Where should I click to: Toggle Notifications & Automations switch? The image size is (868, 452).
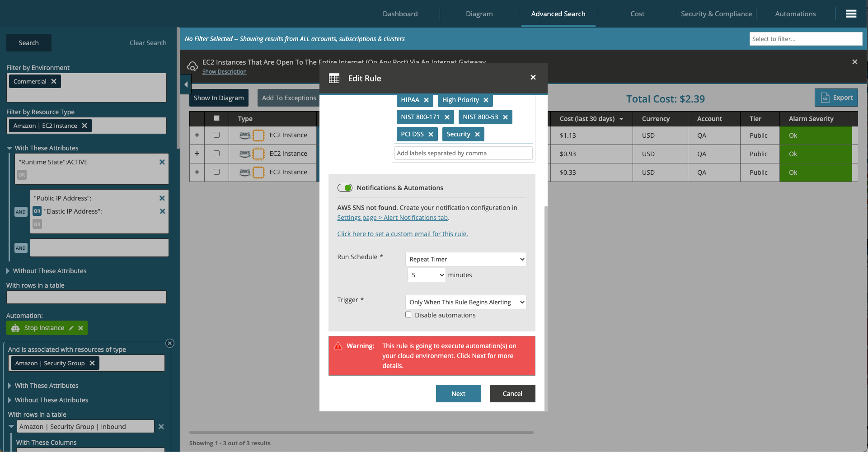pyautogui.click(x=345, y=188)
